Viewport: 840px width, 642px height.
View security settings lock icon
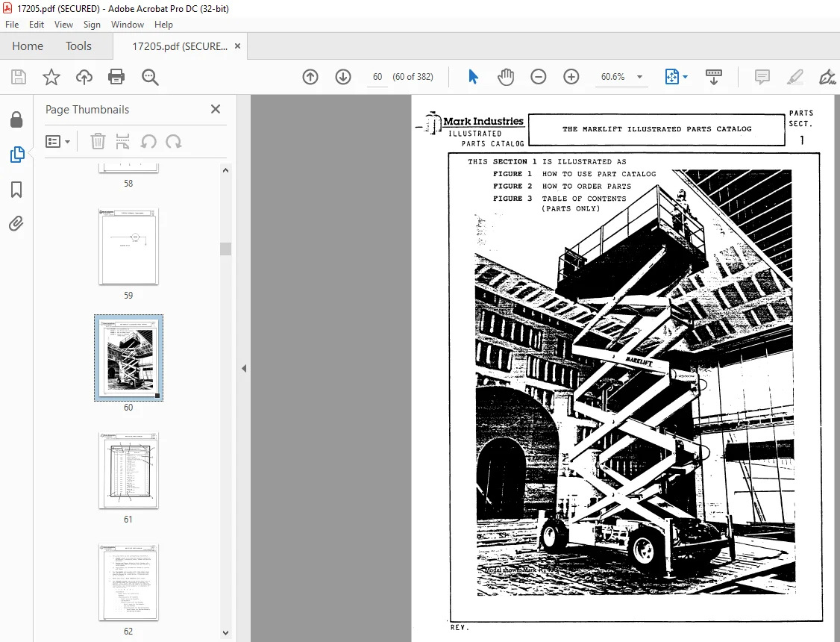click(16, 119)
